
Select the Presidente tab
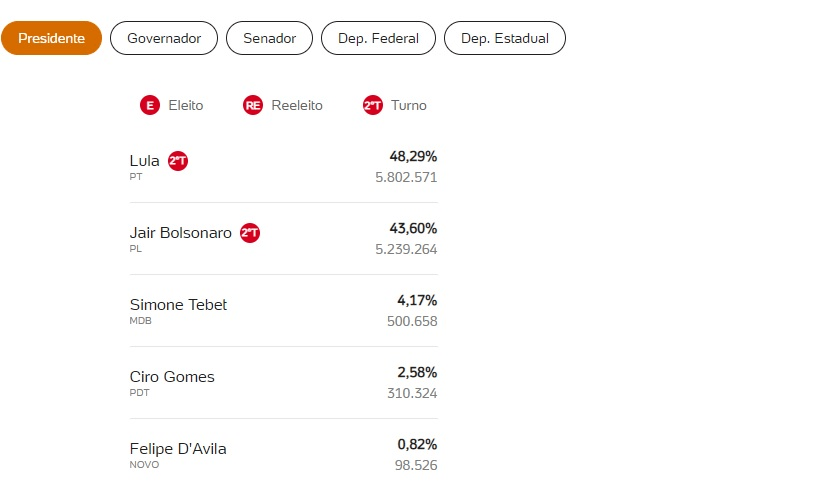tap(51, 38)
